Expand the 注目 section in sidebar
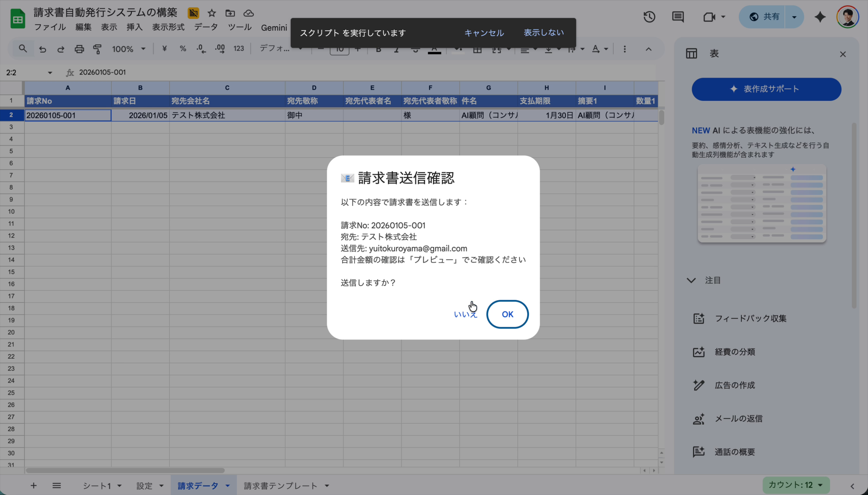Viewport: 868px width, 495px height. [691, 280]
